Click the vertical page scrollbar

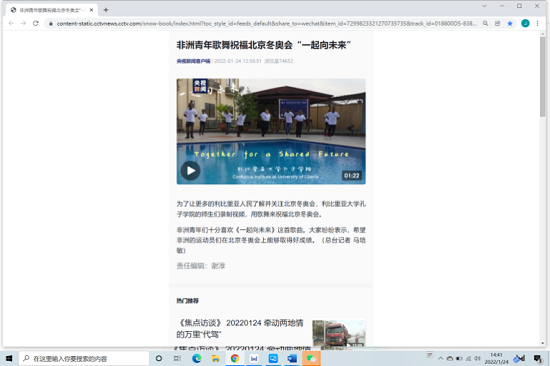(543, 189)
